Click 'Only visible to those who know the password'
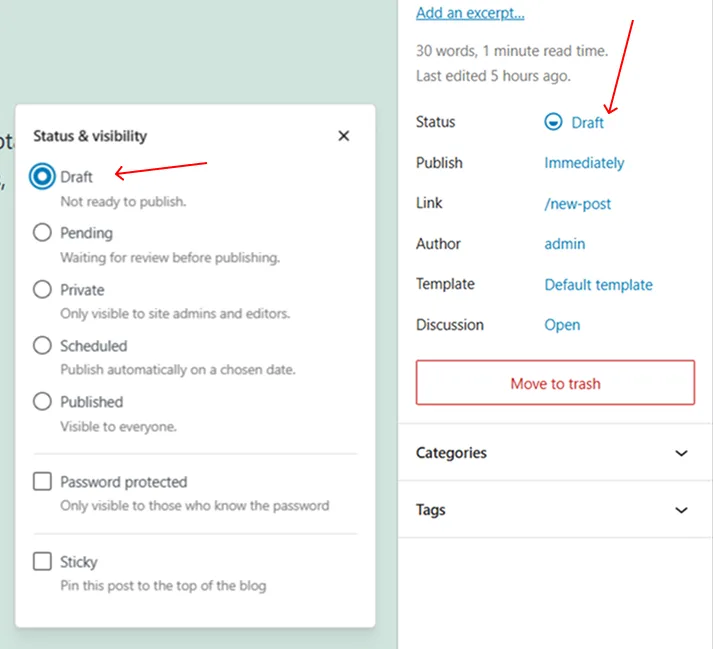The image size is (713, 649). pos(195,505)
